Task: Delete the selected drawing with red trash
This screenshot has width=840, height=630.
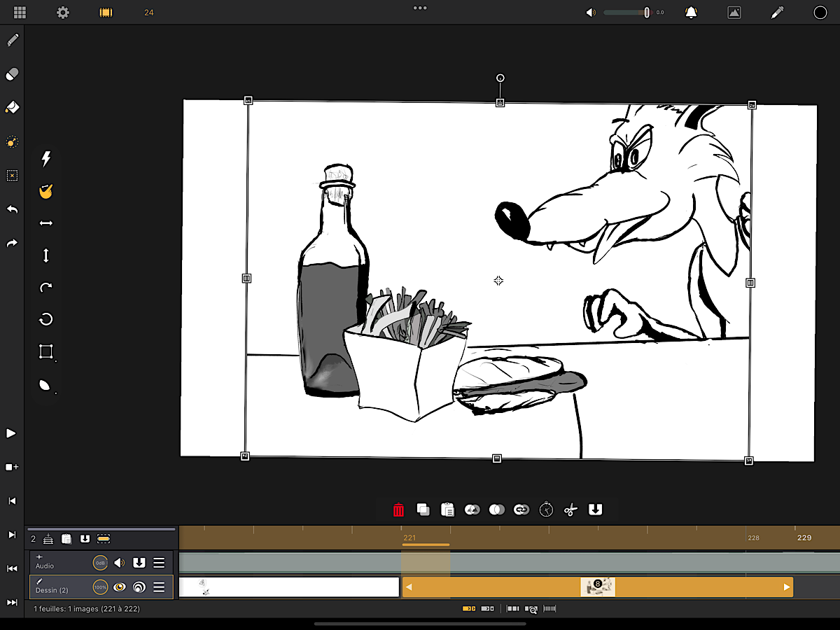Action: point(398,510)
